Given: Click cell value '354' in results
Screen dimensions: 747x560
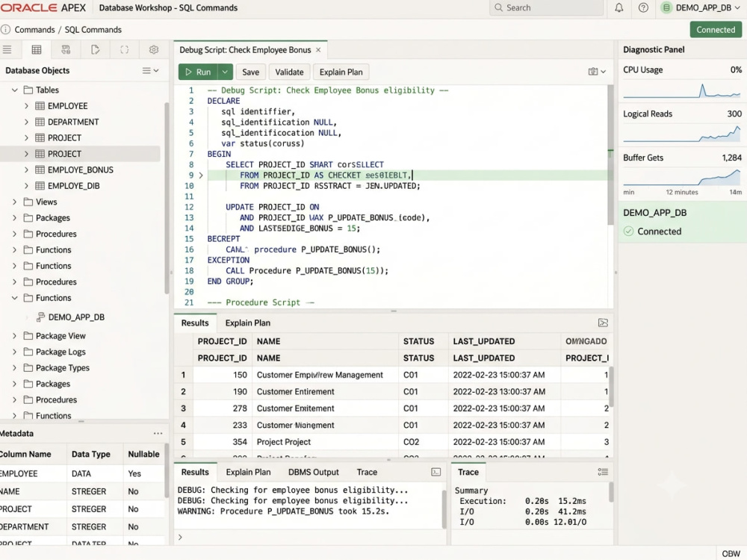Looking at the screenshot, I should pos(240,442).
